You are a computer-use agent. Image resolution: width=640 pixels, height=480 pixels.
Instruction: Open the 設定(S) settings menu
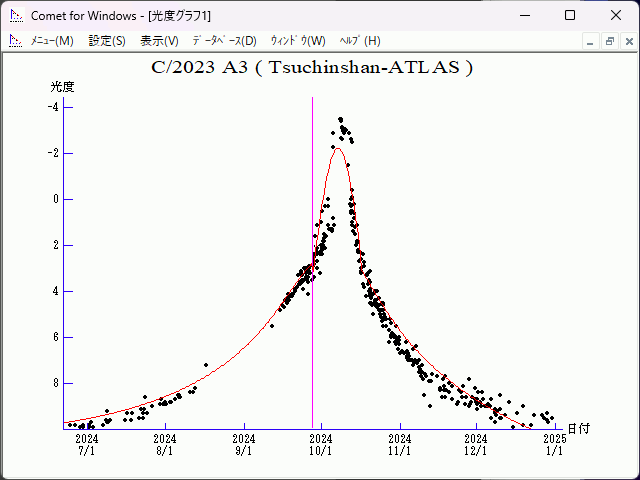click(107, 41)
